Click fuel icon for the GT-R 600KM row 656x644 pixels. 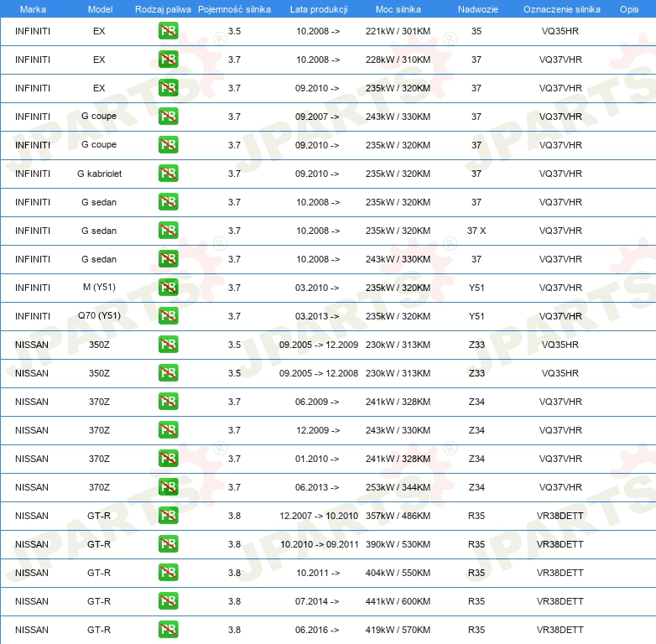click(168, 601)
